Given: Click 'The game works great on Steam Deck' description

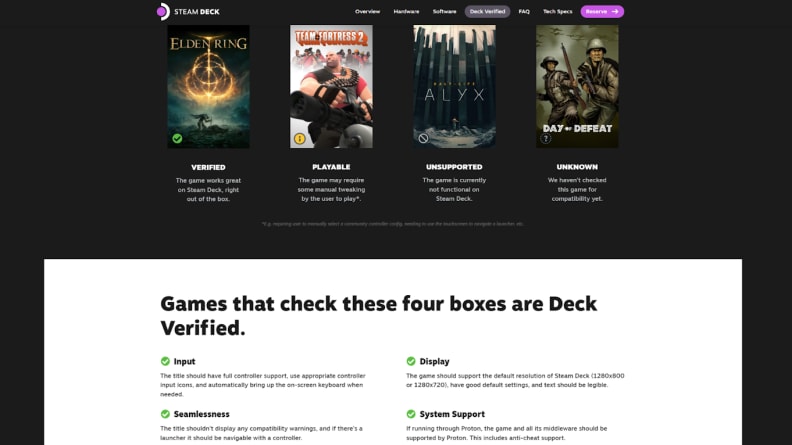Looking at the screenshot, I should click(208, 189).
